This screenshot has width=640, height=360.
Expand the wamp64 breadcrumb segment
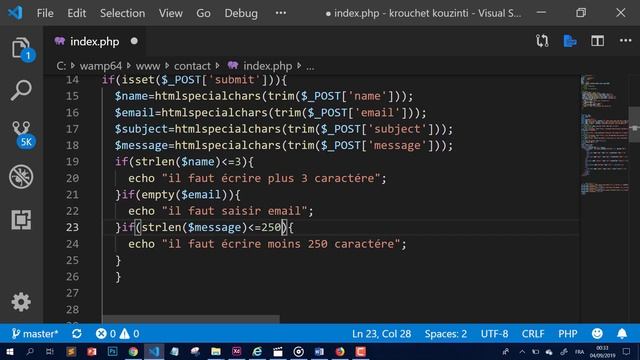pos(100,66)
